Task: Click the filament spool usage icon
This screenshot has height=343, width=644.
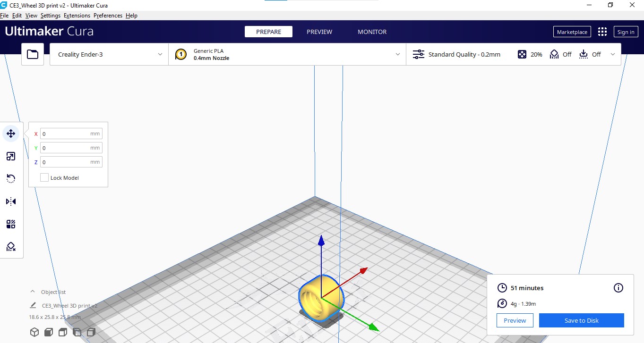Action: pos(502,304)
